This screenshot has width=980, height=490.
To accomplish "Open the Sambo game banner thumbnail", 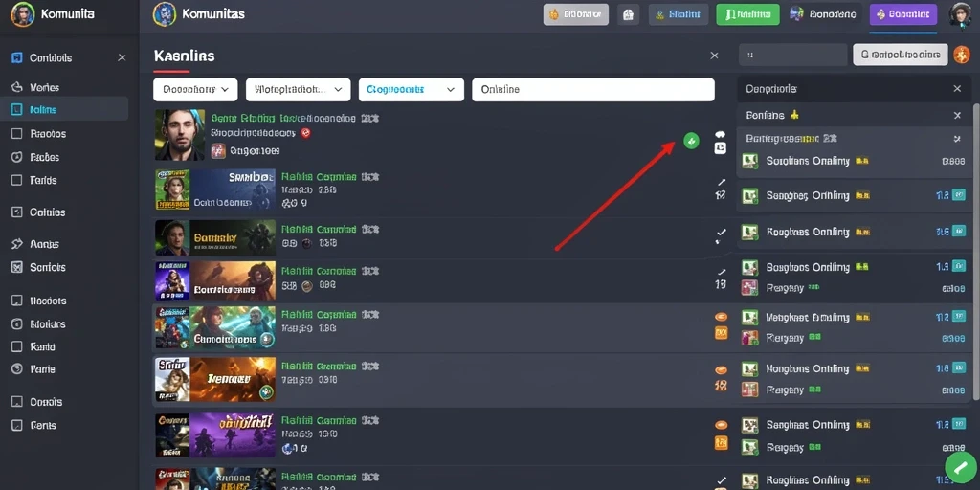I will 234,189.
